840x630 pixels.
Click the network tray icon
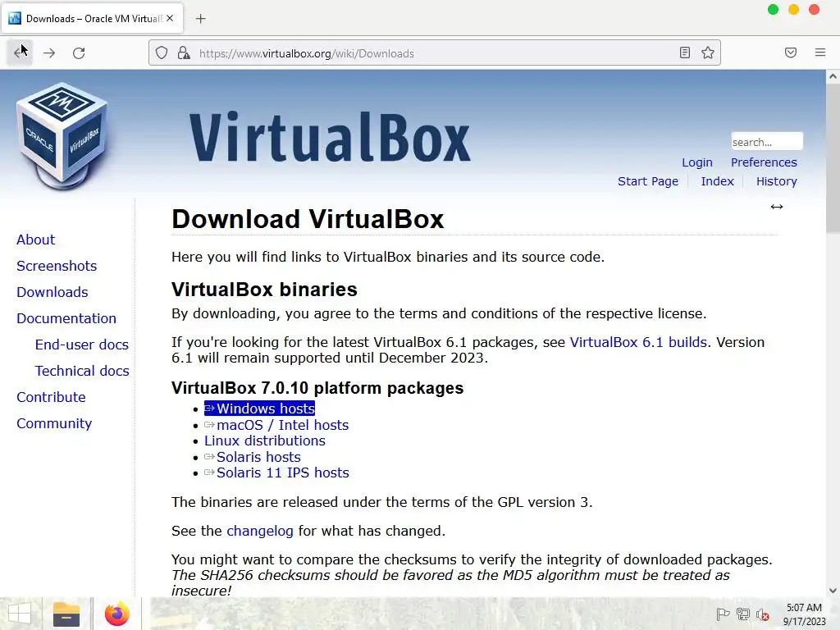743,614
